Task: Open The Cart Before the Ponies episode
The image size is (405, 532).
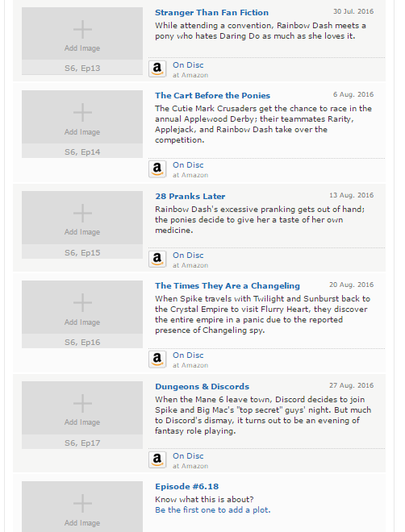Action: [212, 96]
